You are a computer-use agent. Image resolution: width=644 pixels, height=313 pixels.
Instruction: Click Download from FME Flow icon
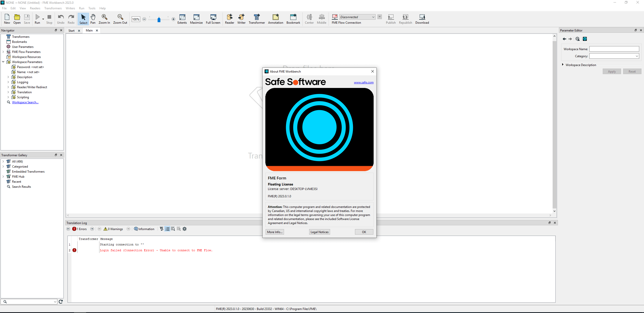click(422, 19)
